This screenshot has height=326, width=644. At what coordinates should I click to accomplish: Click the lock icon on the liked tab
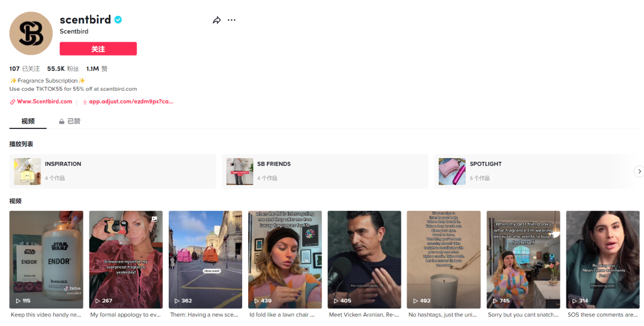click(x=61, y=122)
